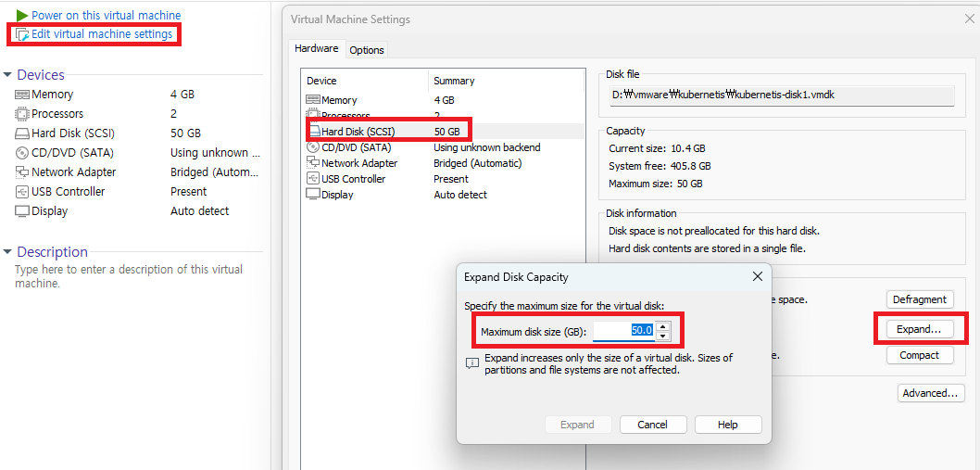Screen dimensions: 980x470
Task: Click Network Adapter icon in Devices panel
Action: pos(22,172)
